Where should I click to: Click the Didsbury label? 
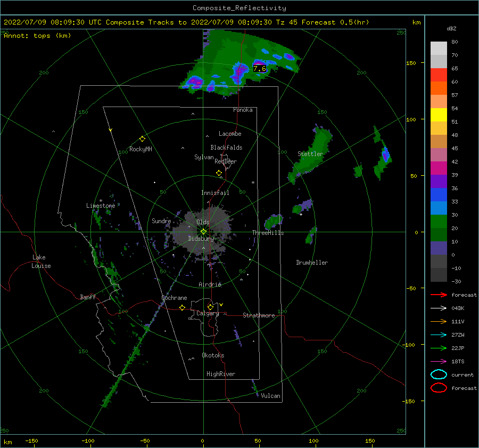(x=201, y=239)
